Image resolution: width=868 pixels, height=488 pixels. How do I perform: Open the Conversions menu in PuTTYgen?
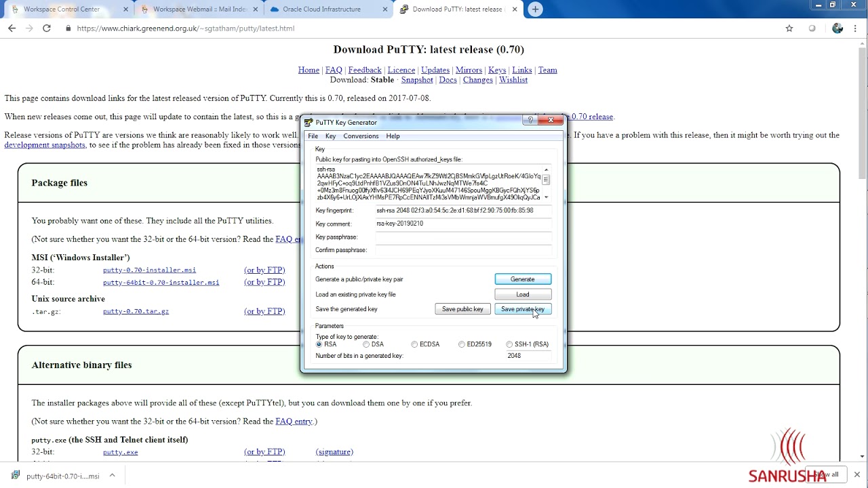point(361,136)
